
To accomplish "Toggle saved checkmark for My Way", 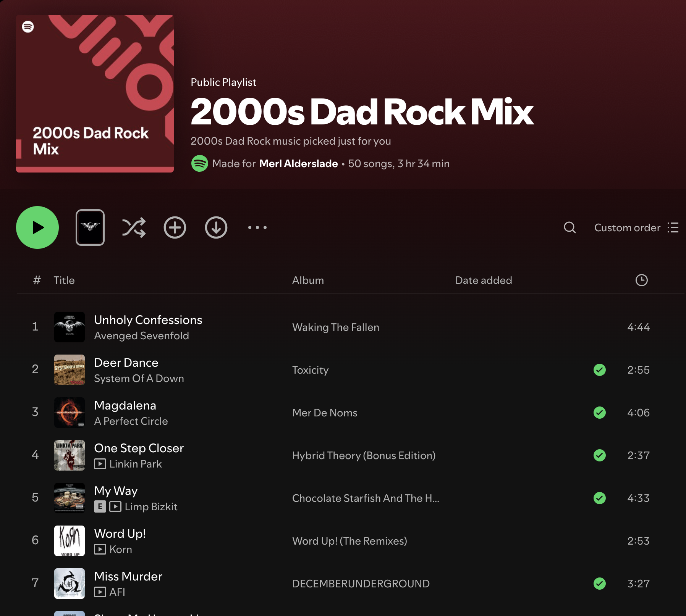I will pyautogui.click(x=600, y=498).
